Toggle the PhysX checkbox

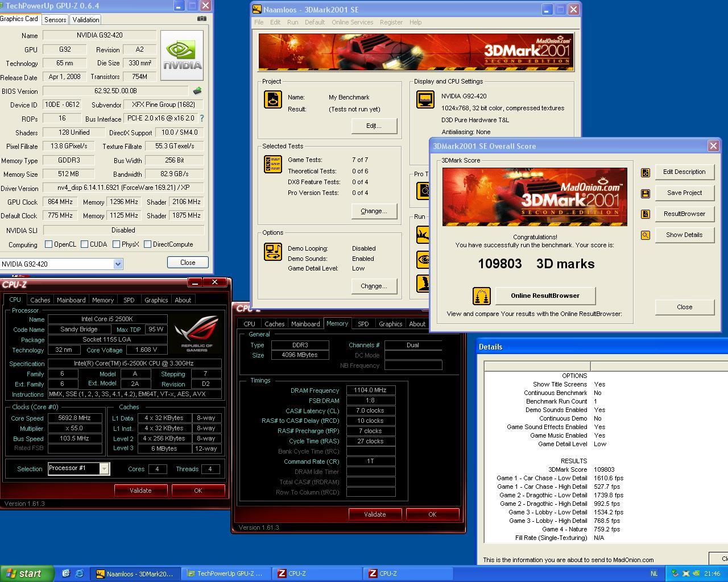[116, 244]
